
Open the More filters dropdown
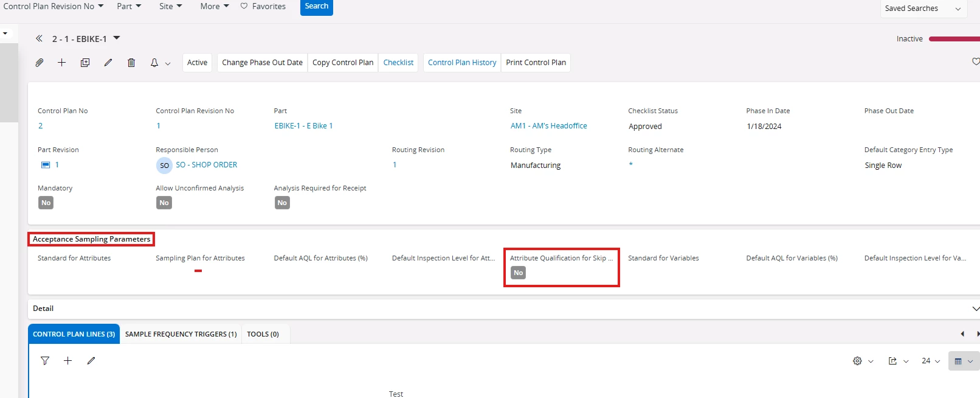(215, 6)
